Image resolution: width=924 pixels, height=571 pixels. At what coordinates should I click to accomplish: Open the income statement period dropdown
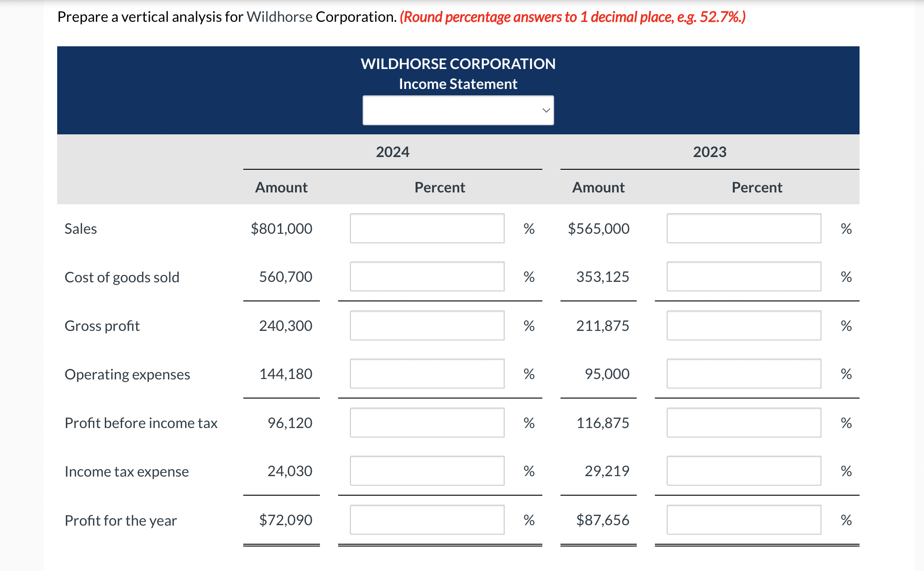click(x=457, y=110)
